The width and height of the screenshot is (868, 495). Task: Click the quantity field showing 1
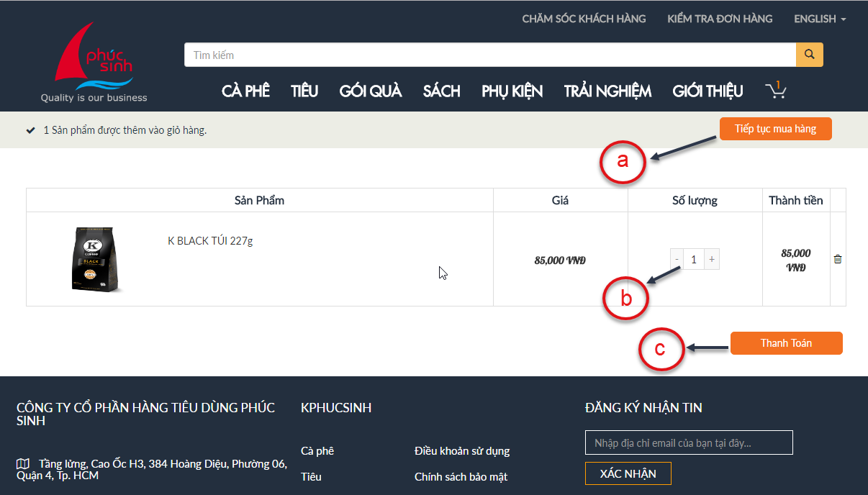[x=694, y=259]
